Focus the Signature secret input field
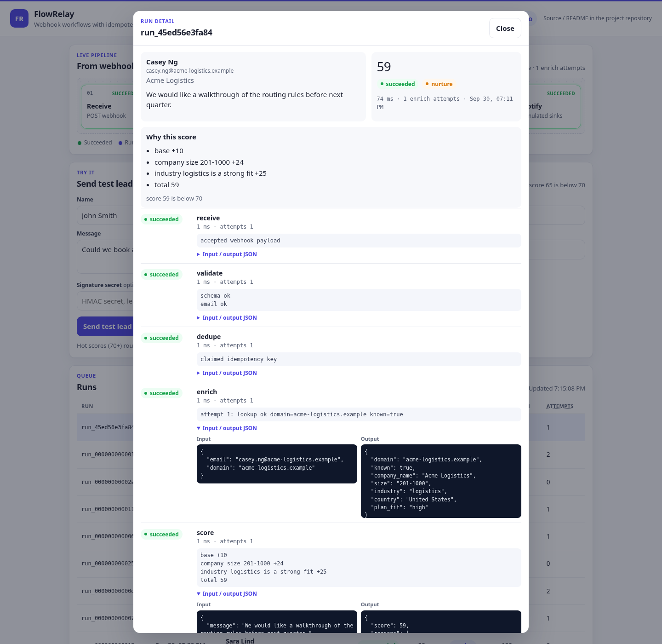 105,301
